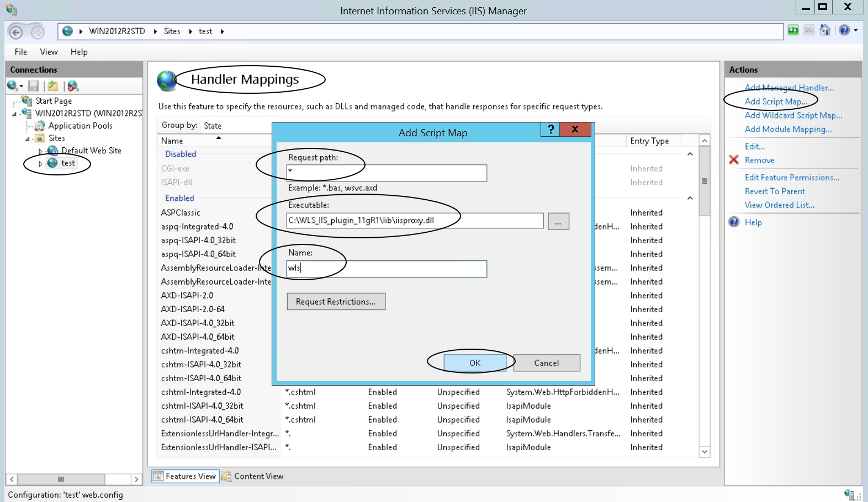This screenshot has height=502, width=868.
Task: Select the Sites folder in Connections tree
Action: [x=56, y=138]
